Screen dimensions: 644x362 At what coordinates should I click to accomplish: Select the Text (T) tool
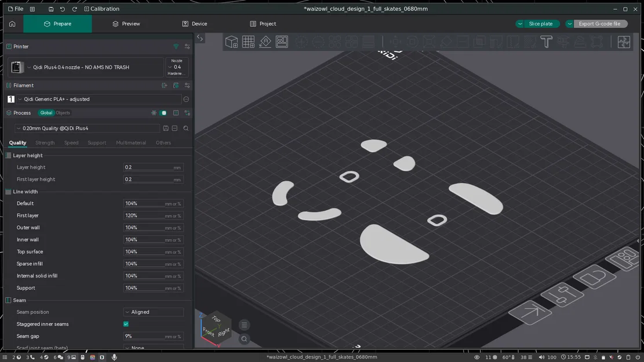[546, 42]
